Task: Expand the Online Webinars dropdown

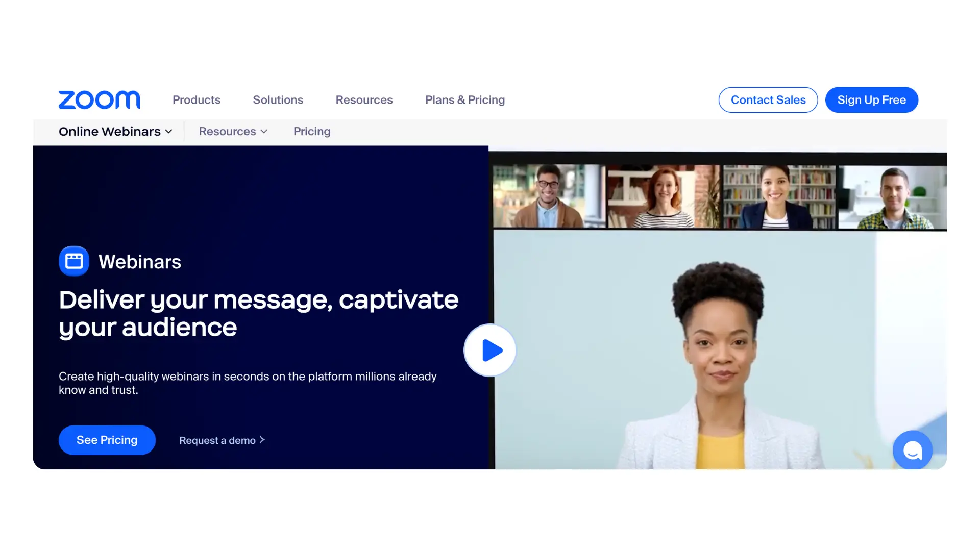Action: click(115, 132)
